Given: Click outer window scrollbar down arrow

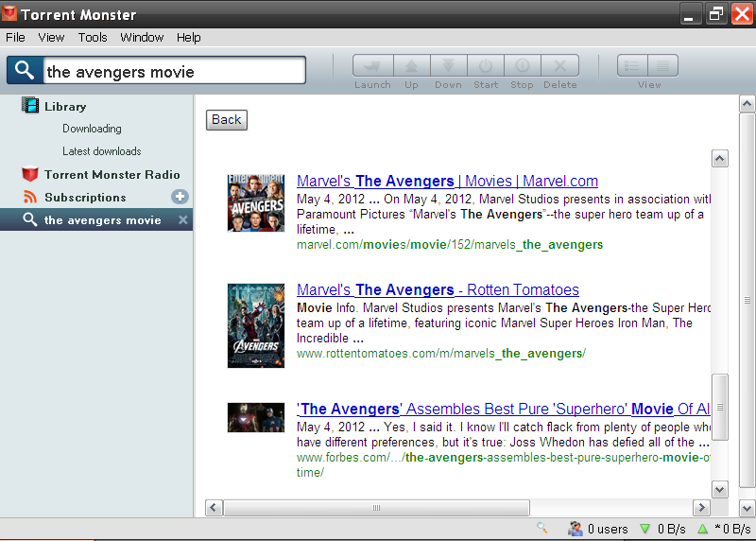Looking at the screenshot, I should pyautogui.click(x=747, y=508).
